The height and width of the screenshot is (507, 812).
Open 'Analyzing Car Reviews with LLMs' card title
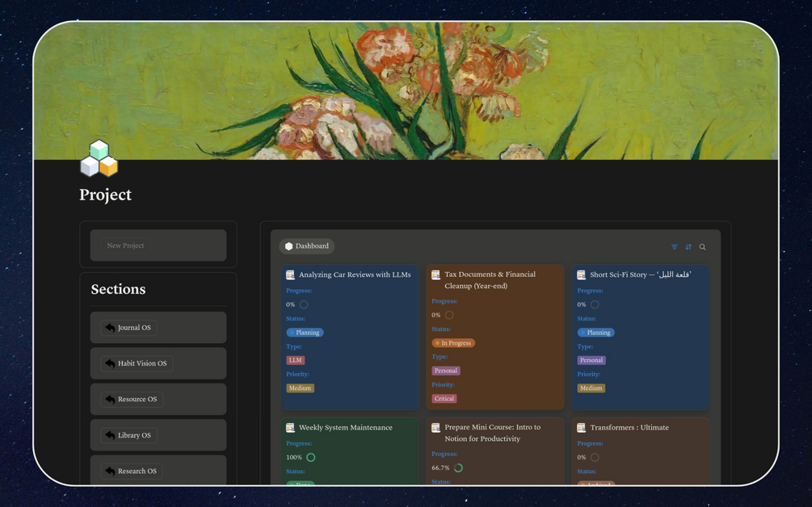[x=355, y=274]
